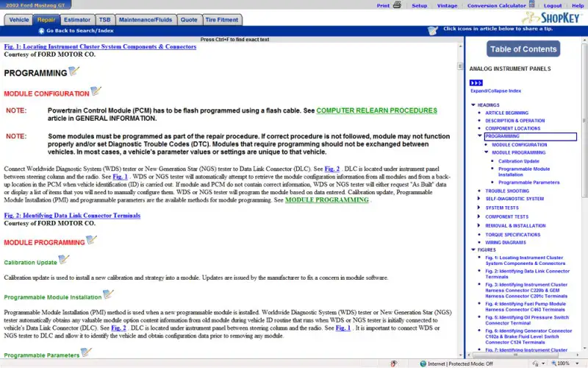
Task: Click the tip icon beside MODULE PROGRAMMING heading
Action: point(91,240)
